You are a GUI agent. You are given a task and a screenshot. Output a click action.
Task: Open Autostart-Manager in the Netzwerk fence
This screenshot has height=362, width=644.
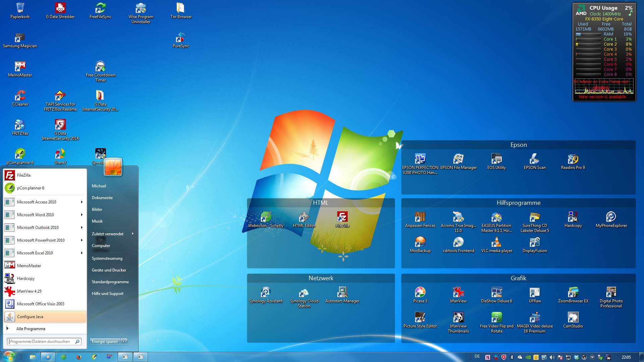coord(342,295)
